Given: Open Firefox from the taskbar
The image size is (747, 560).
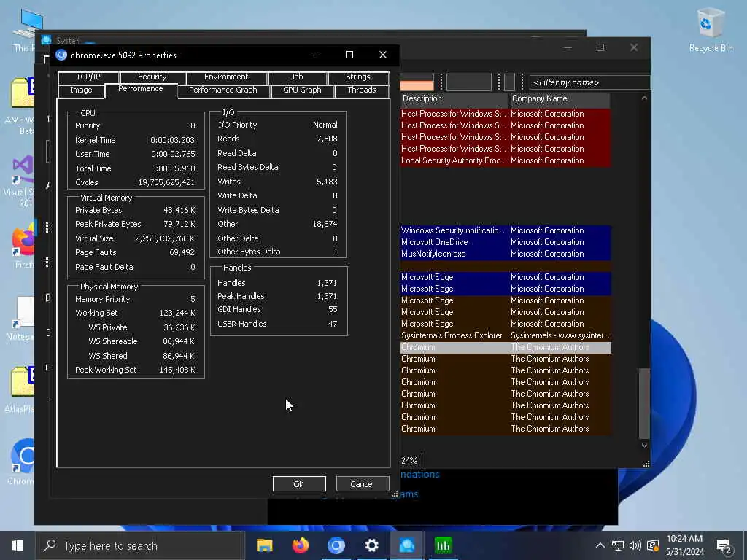Looking at the screenshot, I should (x=300, y=545).
